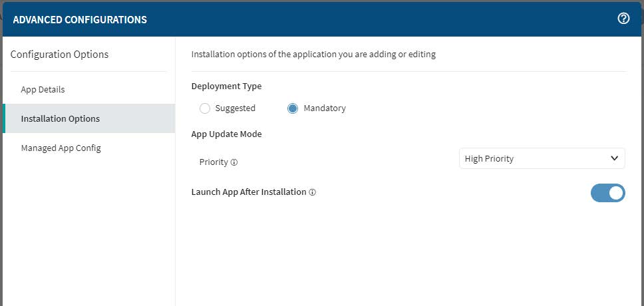Open help using the question mark icon
644x306 pixels.
coord(623,19)
